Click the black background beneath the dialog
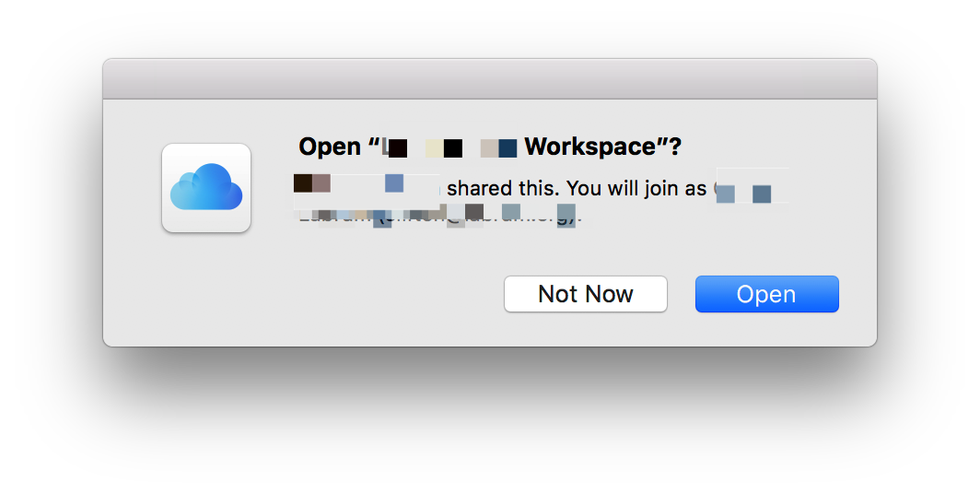The width and height of the screenshot is (980, 494). click(x=489, y=424)
